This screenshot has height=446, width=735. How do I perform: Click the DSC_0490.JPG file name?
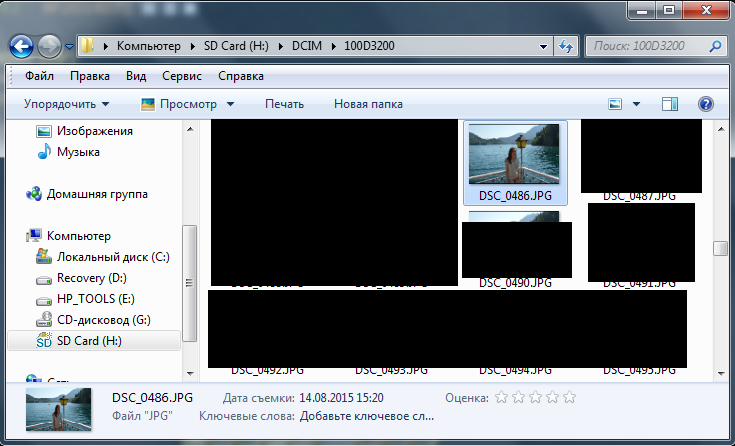point(515,283)
